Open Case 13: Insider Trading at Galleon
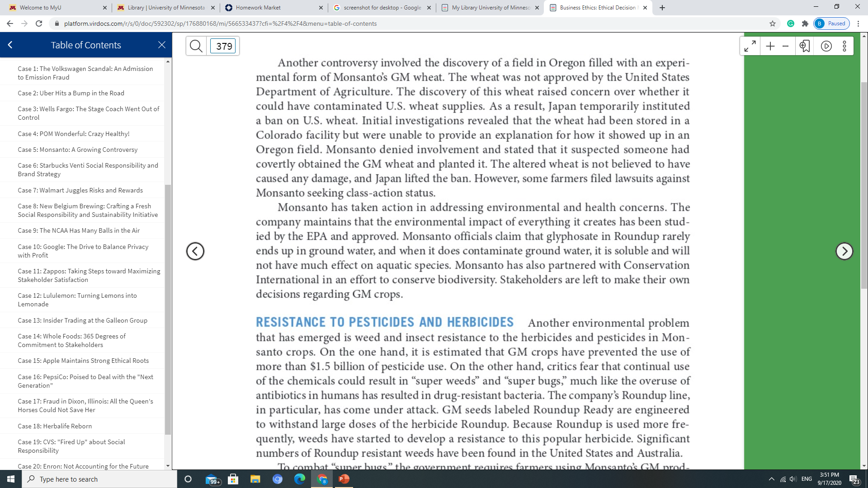The height and width of the screenshot is (488, 868). tap(83, 320)
